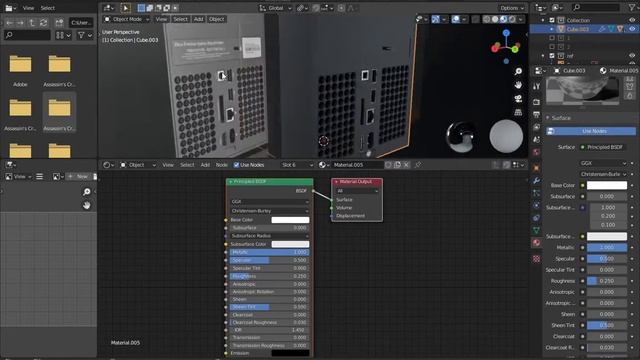This screenshot has height=360, width=640.
Task: Open the Modifiers wrench tab icon
Action: tap(536, 180)
